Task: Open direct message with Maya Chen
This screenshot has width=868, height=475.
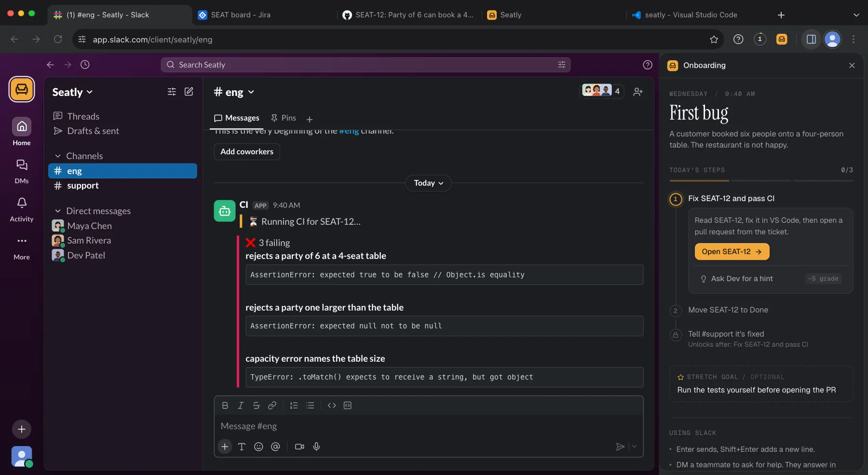Action: [122, 226]
